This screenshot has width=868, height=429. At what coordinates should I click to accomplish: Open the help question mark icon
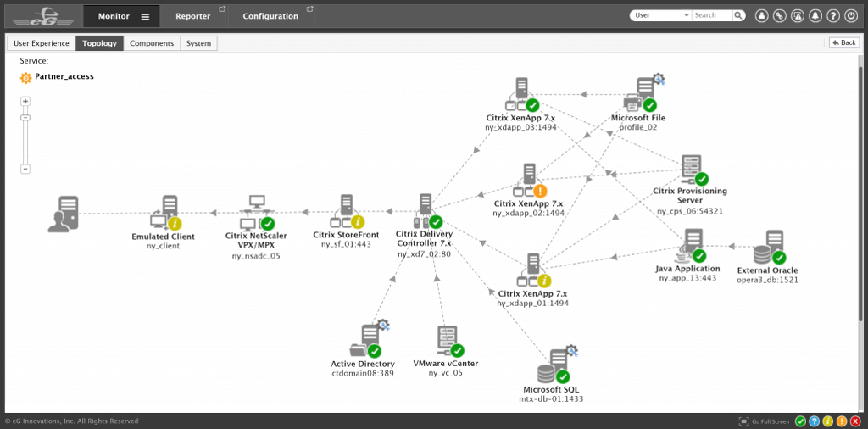point(833,16)
